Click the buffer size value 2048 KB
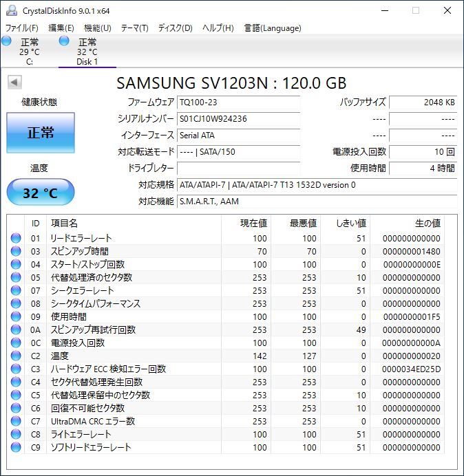The height and width of the screenshot is (476, 464). pos(423,102)
